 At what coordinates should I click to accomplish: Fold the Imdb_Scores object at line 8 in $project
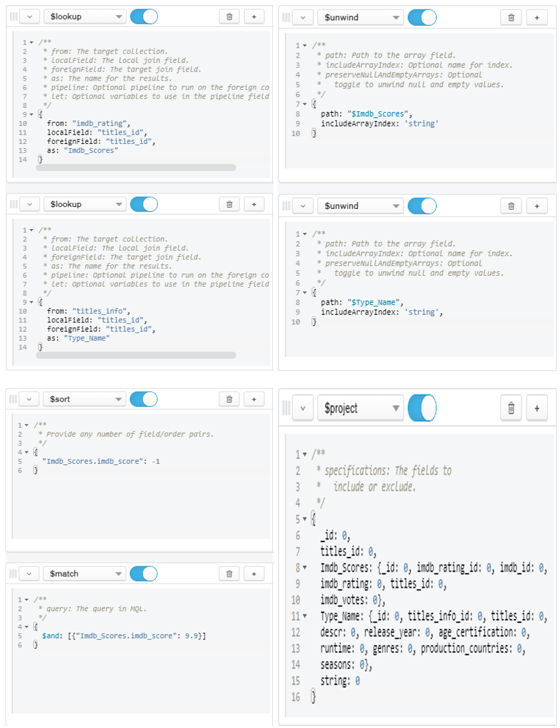305,567
